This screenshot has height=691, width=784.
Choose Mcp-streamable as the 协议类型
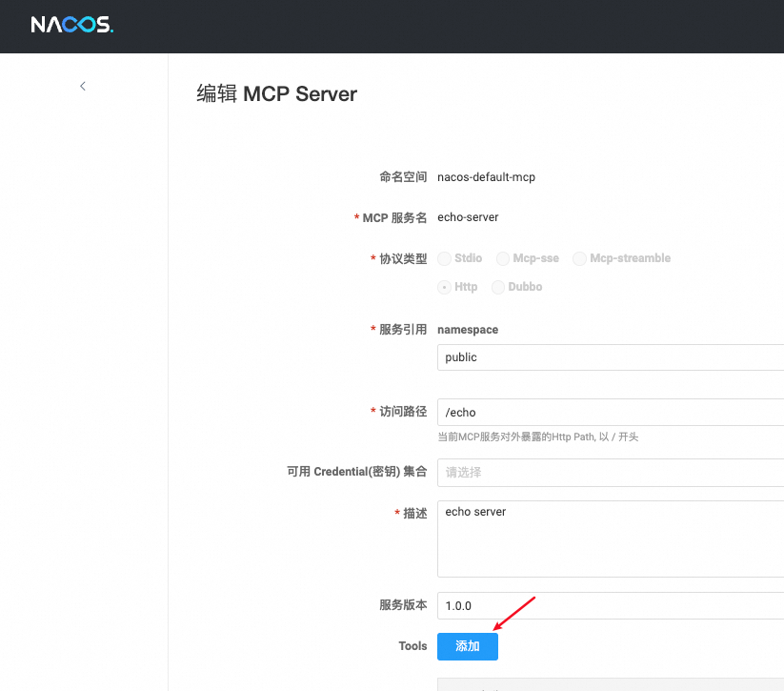click(x=579, y=257)
